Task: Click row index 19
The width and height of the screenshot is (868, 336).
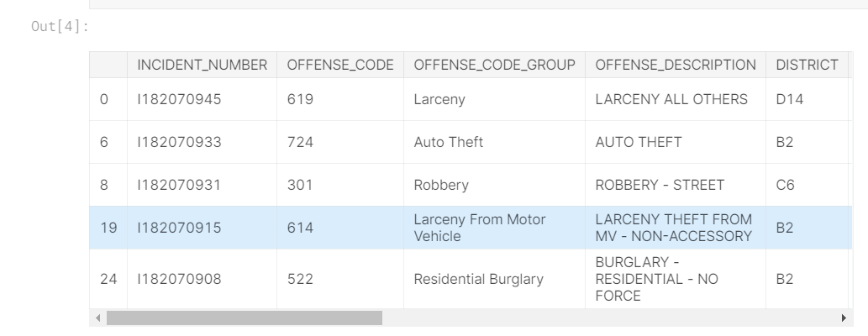Action: 108,228
